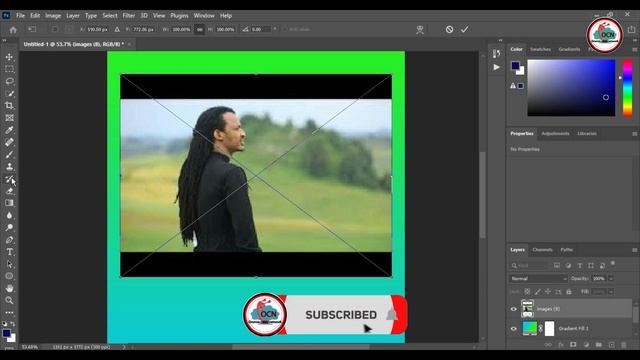Toggle reference point checkbox in options bar

55,29
